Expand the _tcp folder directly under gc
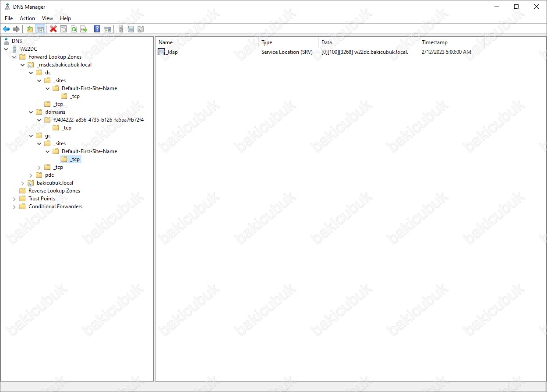Viewport: 547px width, 392px height. 39,167
